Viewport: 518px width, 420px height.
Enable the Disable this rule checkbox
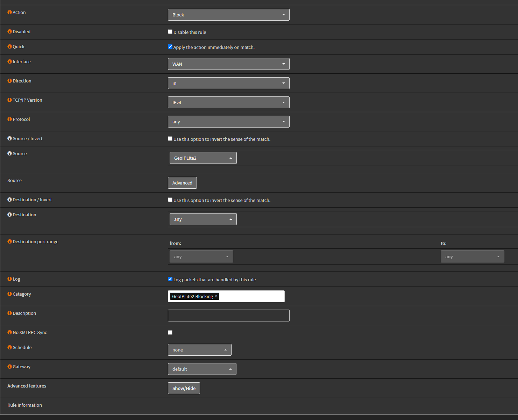[170, 32]
